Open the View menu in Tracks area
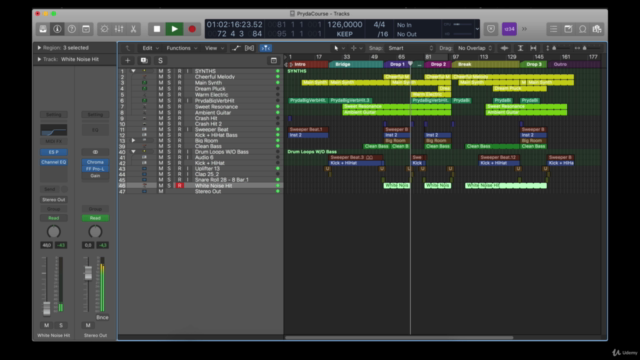 [214, 48]
